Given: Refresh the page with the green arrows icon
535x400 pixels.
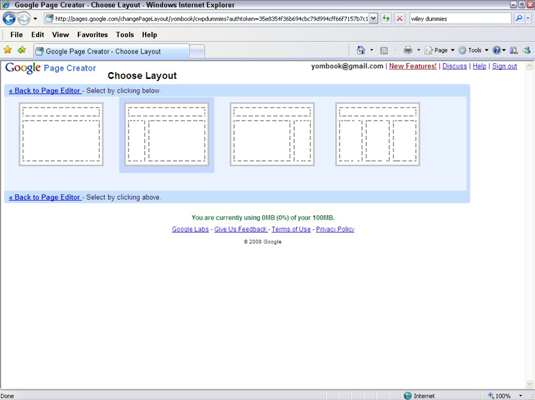Looking at the screenshot, I should [x=386, y=18].
